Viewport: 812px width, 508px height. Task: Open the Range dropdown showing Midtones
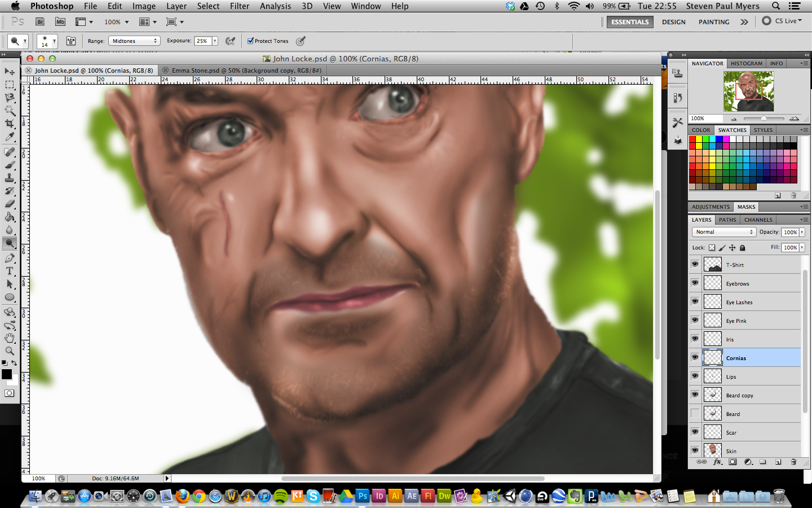pyautogui.click(x=135, y=41)
